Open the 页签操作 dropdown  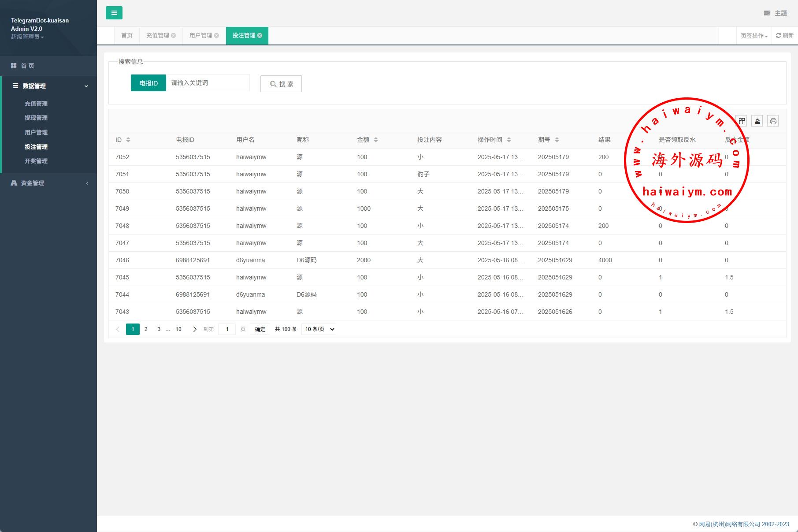pos(754,36)
